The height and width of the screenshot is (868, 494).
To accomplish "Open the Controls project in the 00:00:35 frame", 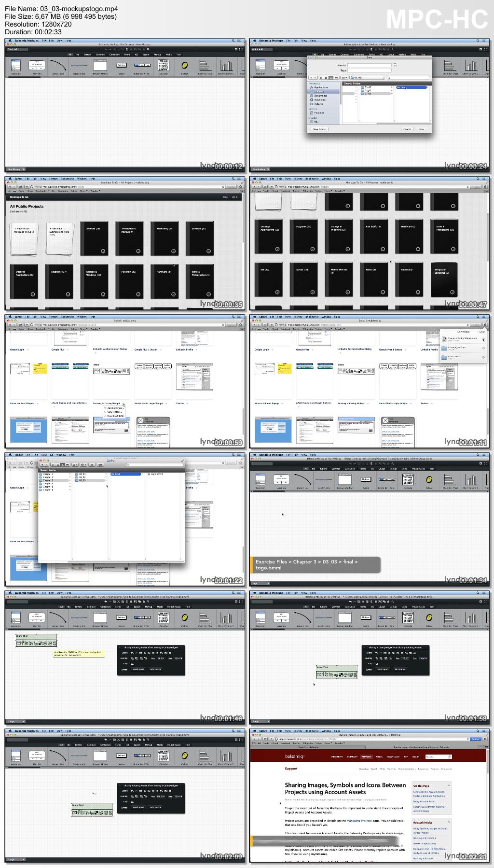I will (200, 238).
